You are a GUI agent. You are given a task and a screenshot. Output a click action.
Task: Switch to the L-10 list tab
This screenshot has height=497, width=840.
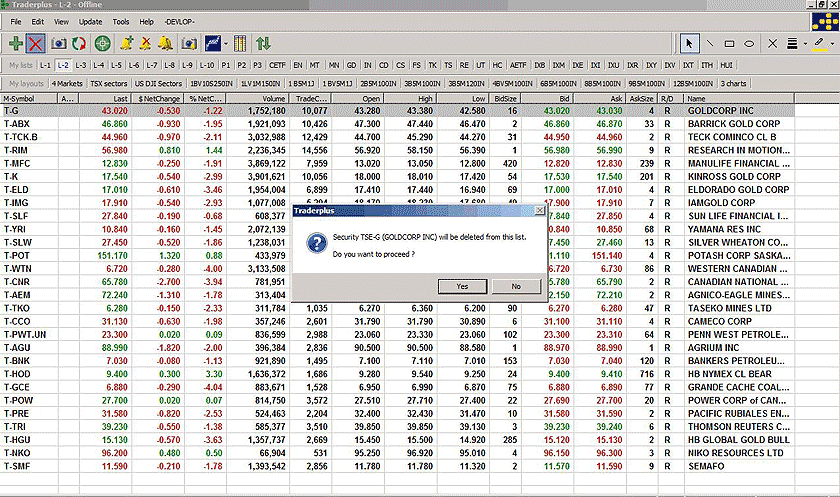click(x=206, y=65)
